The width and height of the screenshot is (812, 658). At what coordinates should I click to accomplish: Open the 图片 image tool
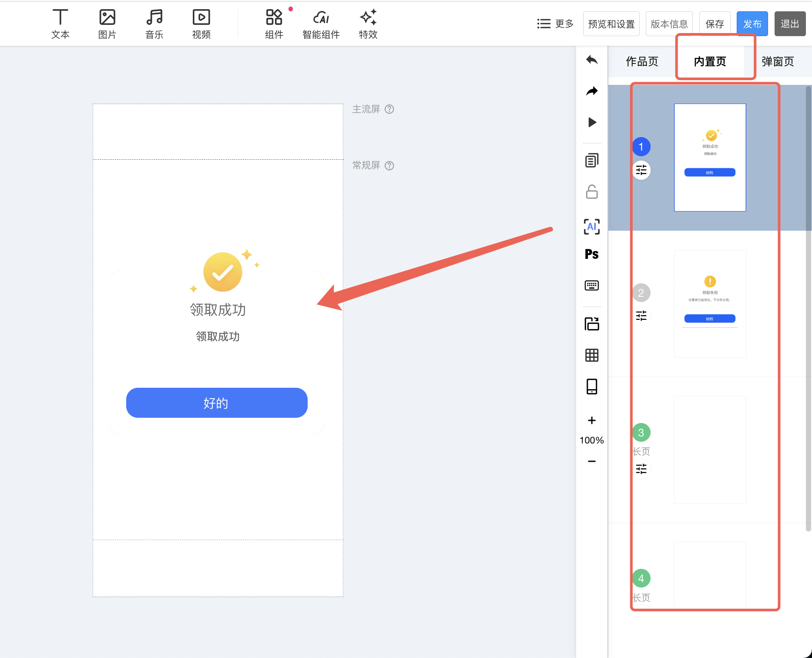coord(107,24)
